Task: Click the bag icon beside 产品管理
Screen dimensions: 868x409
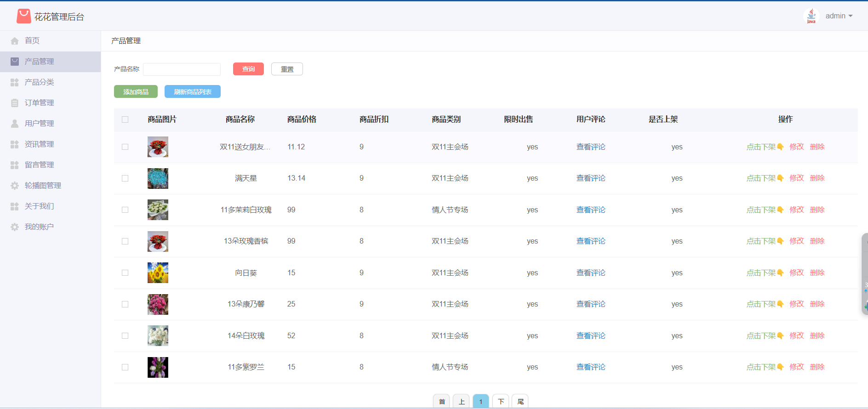Action: pos(15,62)
